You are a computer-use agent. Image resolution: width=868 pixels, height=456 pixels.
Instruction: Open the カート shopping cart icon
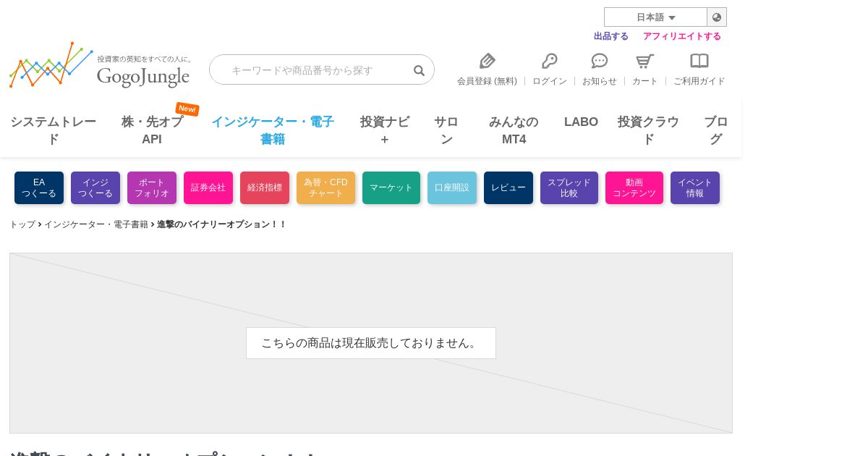(645, 61)
